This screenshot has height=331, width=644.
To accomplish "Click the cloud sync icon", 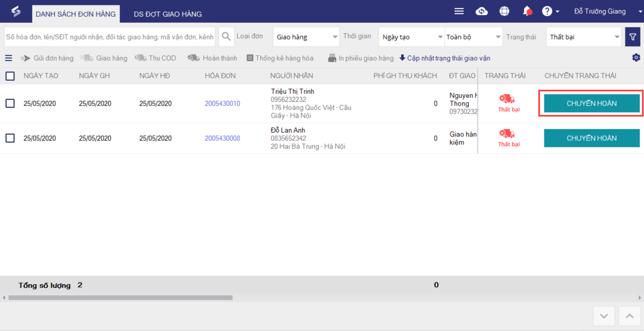I will pyautogui.click(x=482, y=11).
